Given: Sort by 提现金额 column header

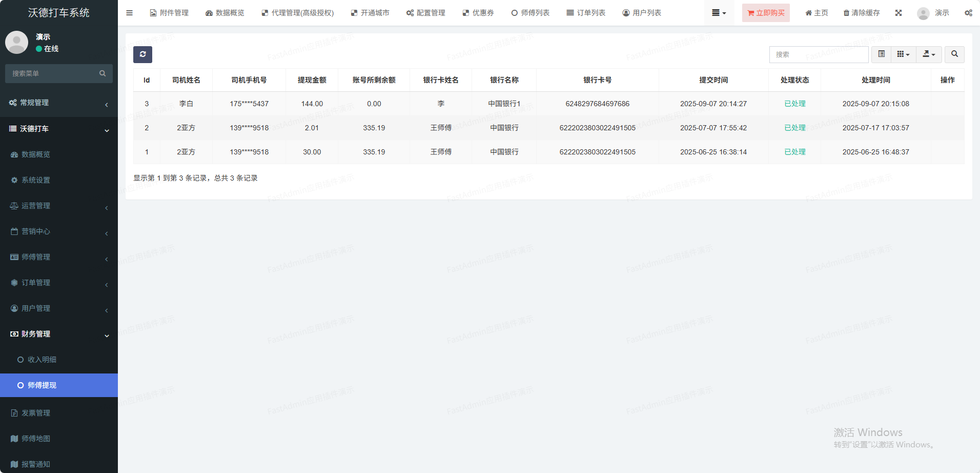Looking at the screenshot, I should 312,80.
